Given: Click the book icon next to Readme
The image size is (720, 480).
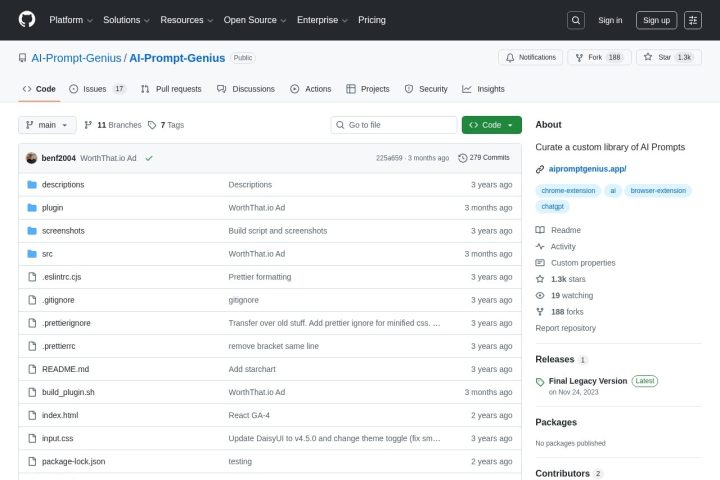Looking at the screenshot, I should click(540, 230).
